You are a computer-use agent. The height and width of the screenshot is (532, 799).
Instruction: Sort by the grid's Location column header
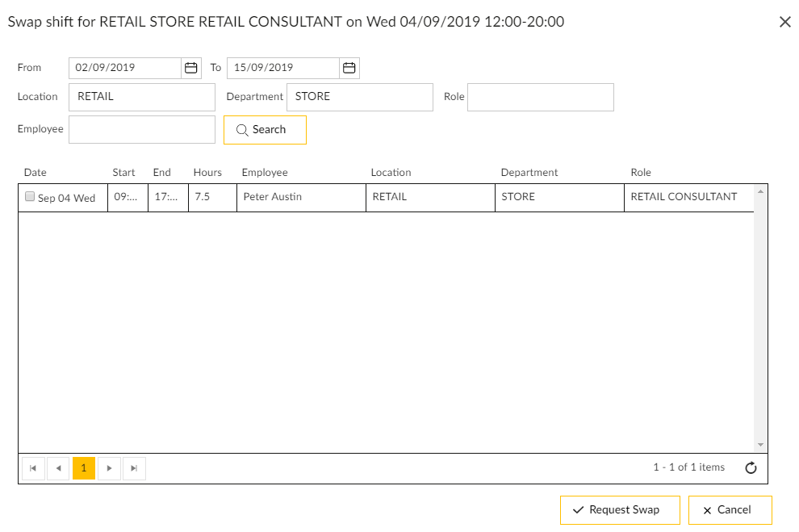(x=391, y=172)
